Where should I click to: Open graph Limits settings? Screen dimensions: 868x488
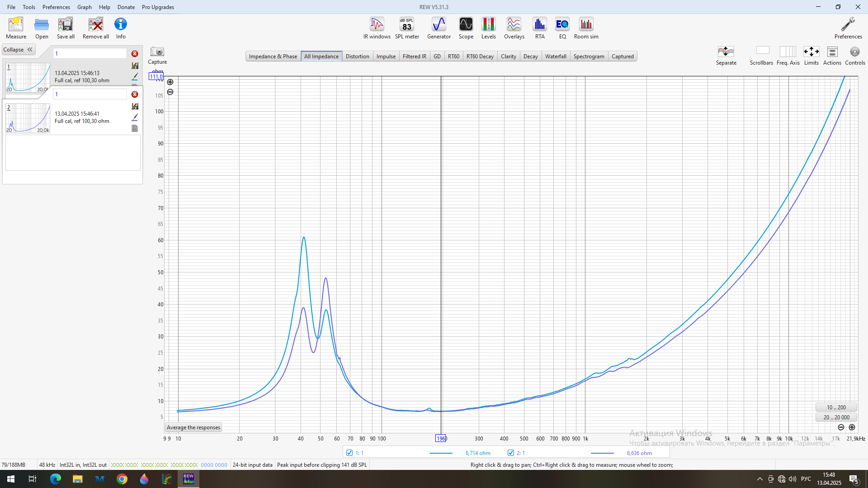[811, 56]
